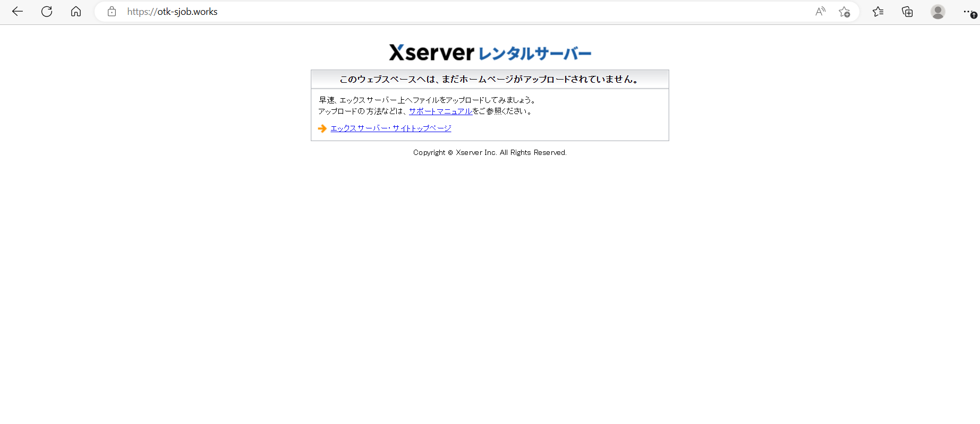The image size is (980, 424).
Task: Click the Copyright © Xserver Inc. text
Action: pos(490,152)
